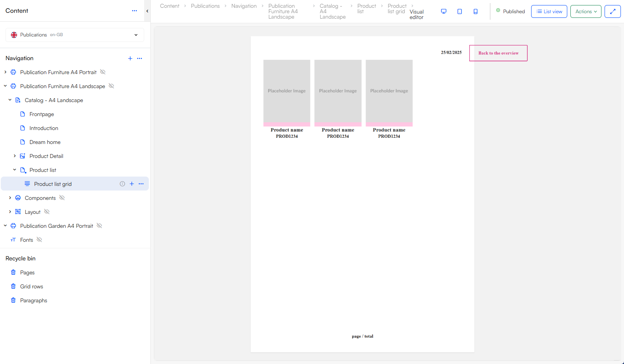The image size is (624, 364).
Task: Collapse the Catalog - A4 Landscape item
Action: click(10, 100)
